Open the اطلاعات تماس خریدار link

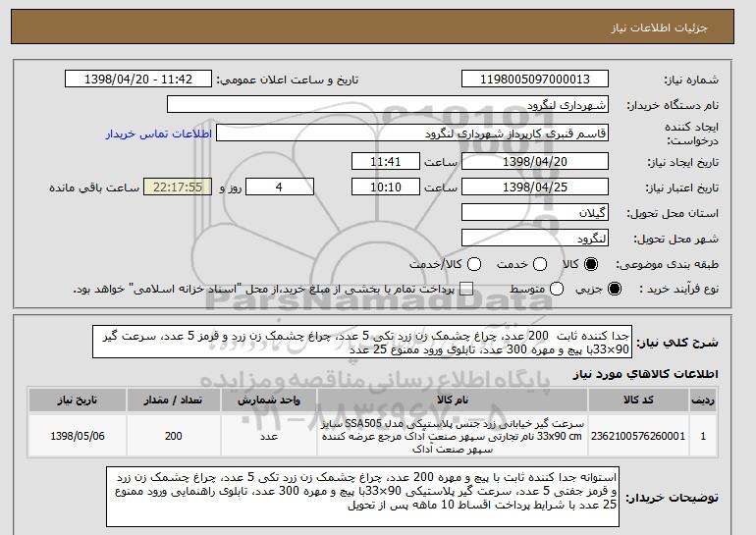[159, 134]
